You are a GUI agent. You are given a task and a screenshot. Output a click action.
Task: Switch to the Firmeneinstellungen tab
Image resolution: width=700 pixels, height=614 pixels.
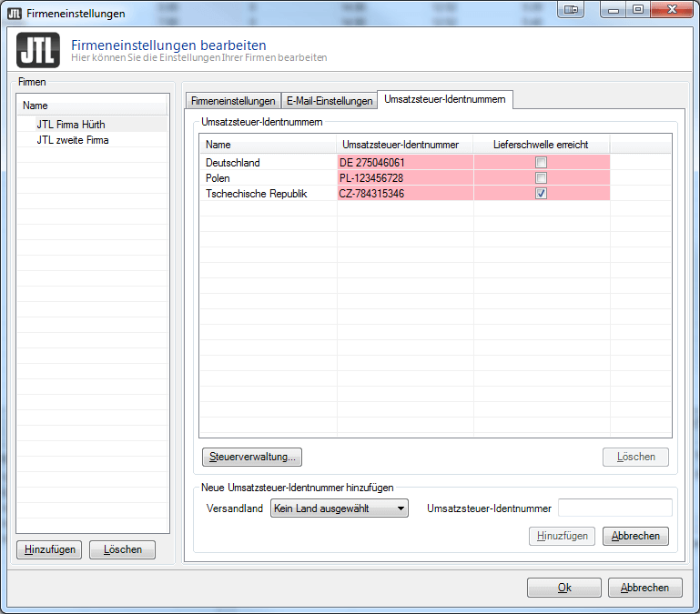[233, 101]
